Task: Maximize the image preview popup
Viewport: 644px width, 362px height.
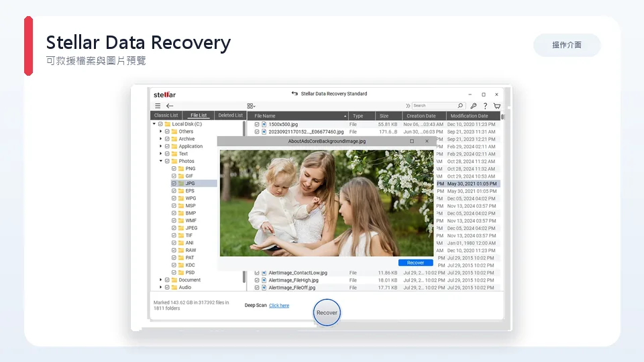Action: coord(412,141)
